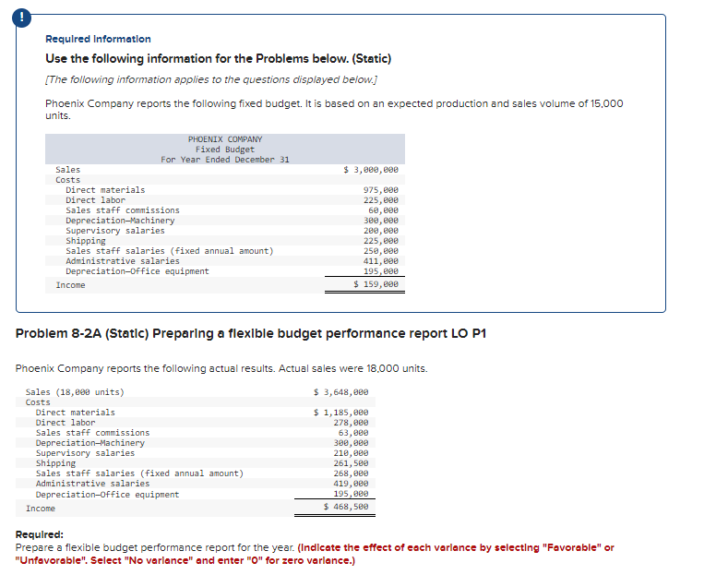728x575 pixels.
Task: Click fixed budget Sales value $3,000,000
Action: (x=371, y=170)
